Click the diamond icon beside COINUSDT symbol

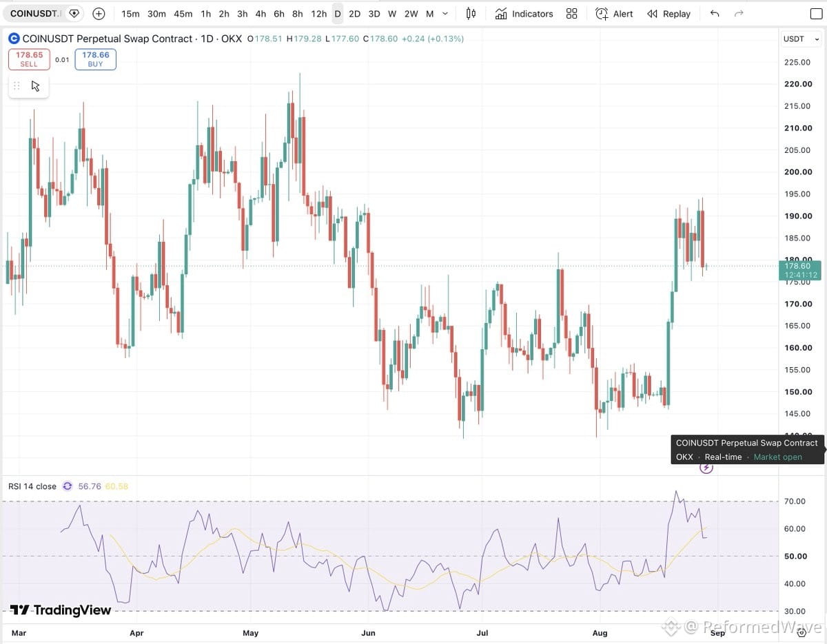(74, 14)
